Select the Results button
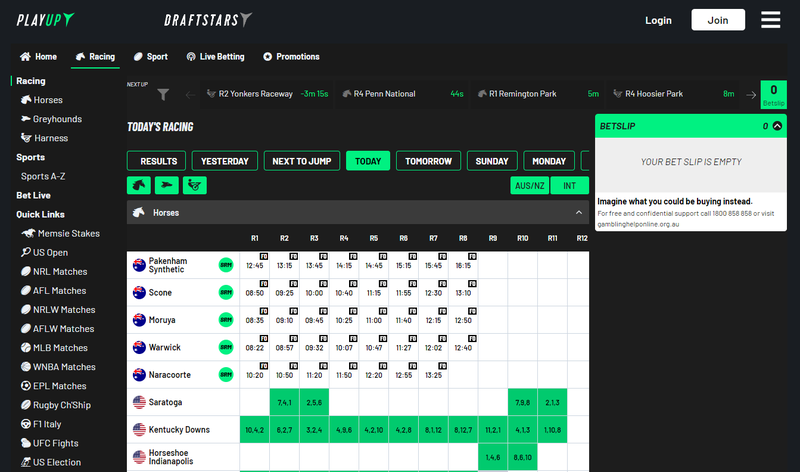 click(156, 161)
